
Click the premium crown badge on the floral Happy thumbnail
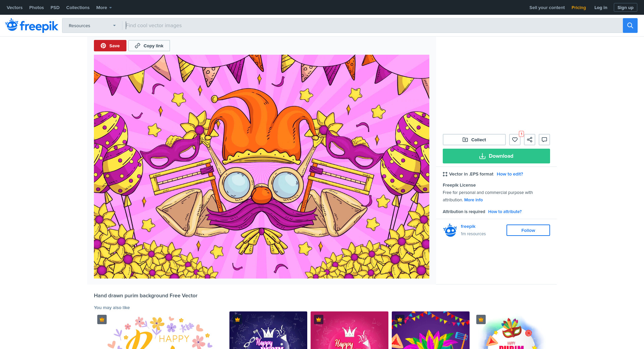102,319
